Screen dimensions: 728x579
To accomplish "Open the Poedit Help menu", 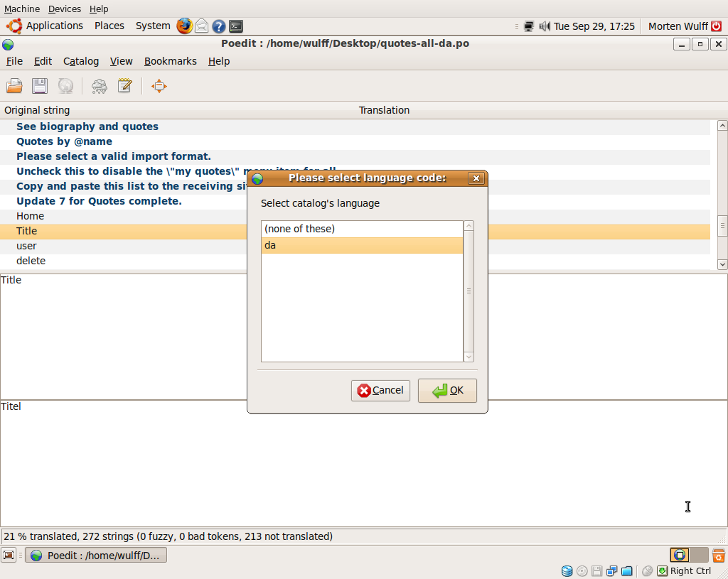I will coord(219,61).
